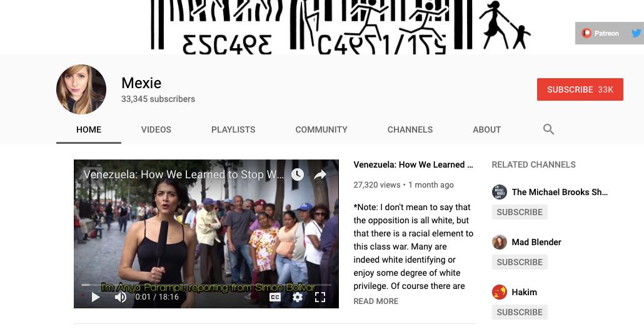Click the Watch Later clock icon

click(x=298, y=175)
